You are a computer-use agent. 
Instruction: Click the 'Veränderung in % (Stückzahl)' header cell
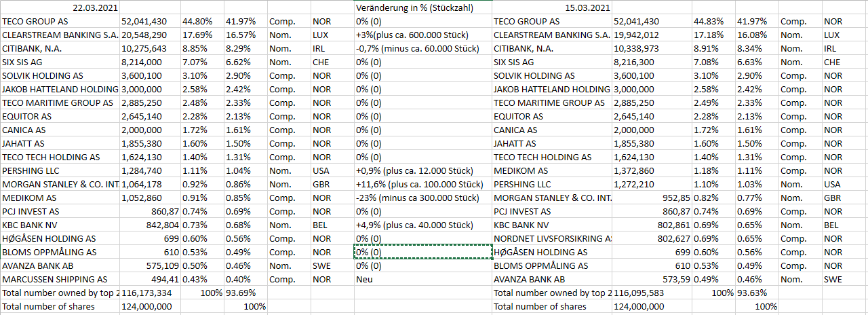point(423,7)
